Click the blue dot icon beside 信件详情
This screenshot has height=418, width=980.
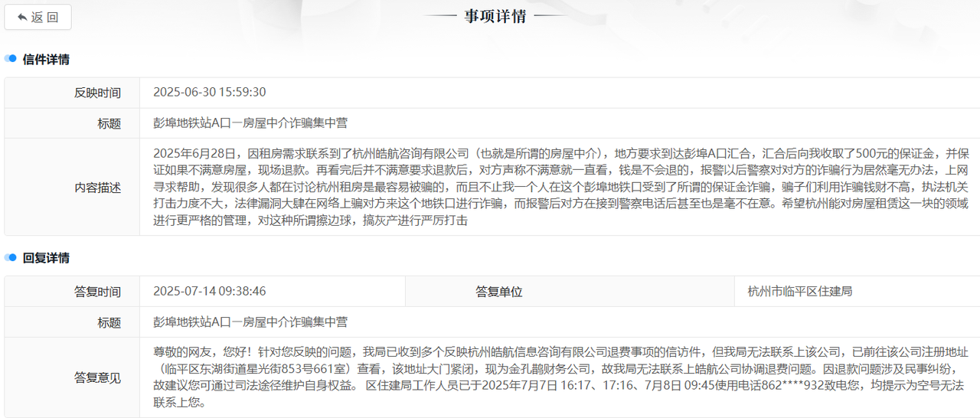point(11,59)
